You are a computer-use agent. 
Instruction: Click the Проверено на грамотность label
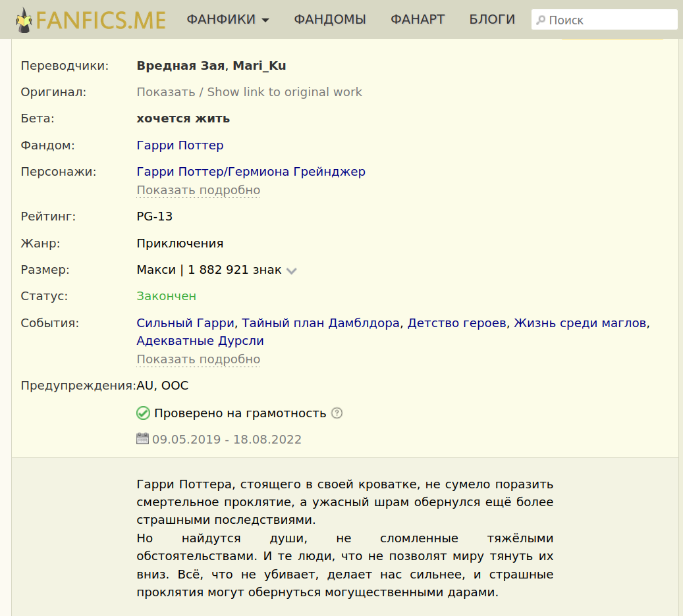(x=240, y=413)
